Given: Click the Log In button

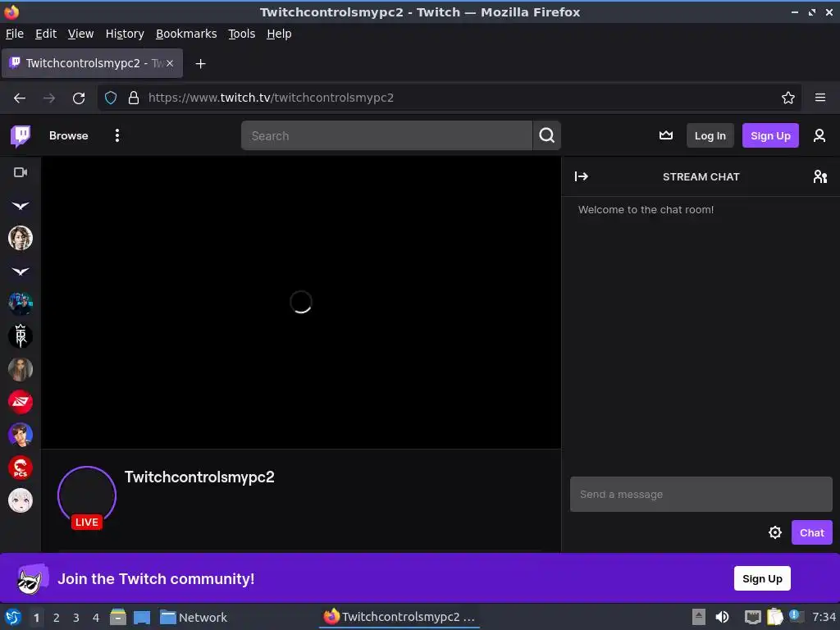Looking at the screenshot, I should [710, 135].
